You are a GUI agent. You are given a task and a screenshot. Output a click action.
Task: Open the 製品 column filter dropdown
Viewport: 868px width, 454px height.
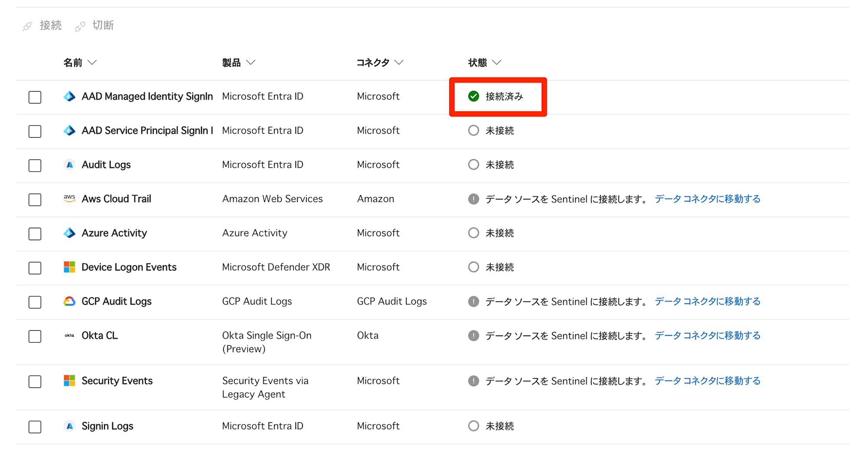pos(251,63)
